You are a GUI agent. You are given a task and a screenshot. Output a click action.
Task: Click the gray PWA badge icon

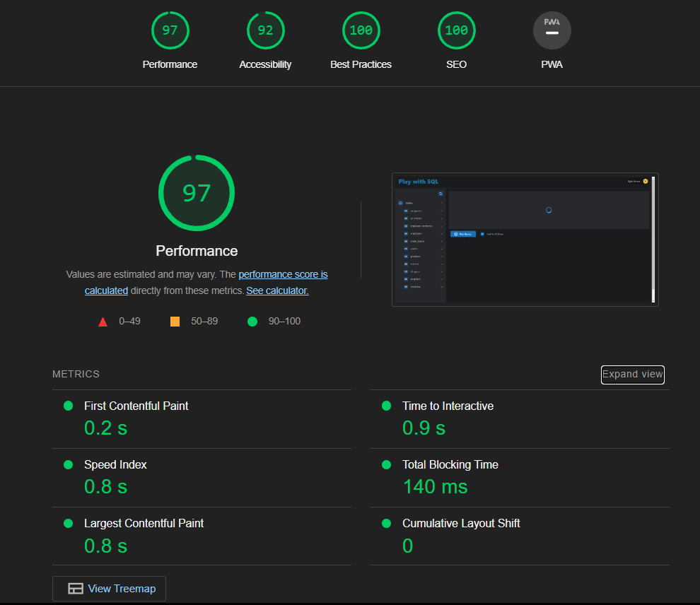click(x=552, y=30)
